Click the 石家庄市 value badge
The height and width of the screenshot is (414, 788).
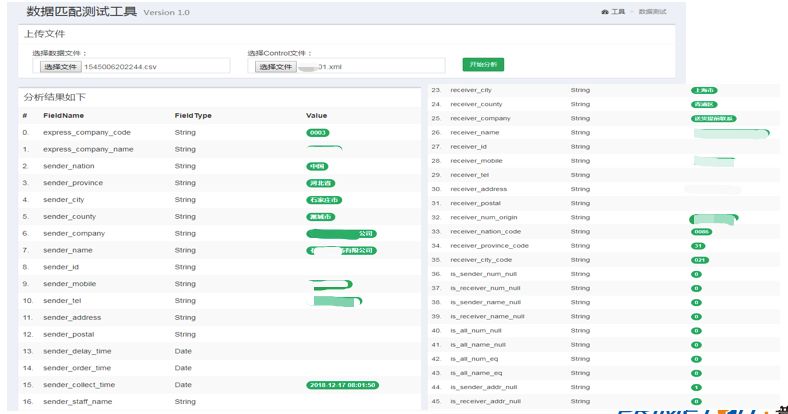tap(324, 200)
